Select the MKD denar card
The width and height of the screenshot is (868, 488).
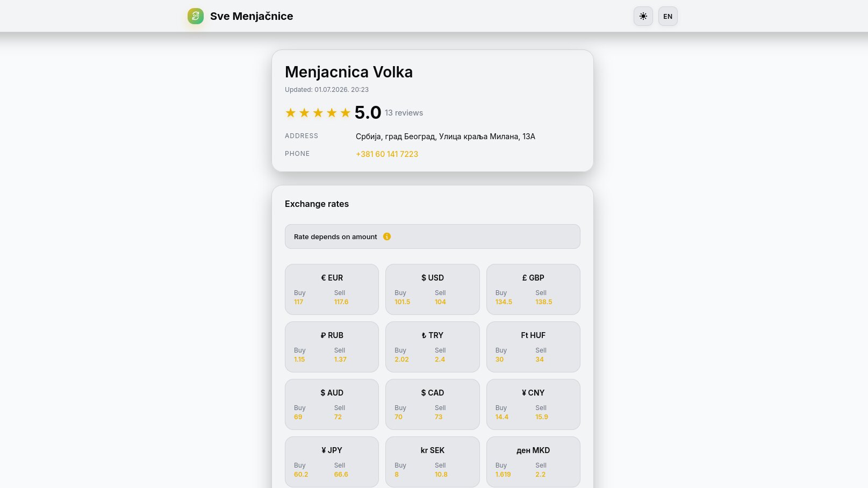(533, 462)
